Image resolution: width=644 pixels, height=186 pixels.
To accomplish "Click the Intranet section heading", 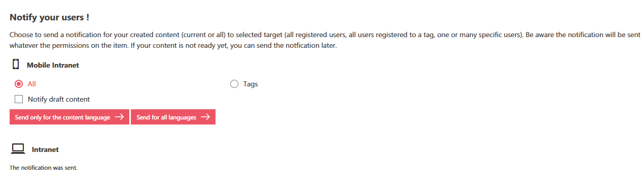I will coord(45,149).
